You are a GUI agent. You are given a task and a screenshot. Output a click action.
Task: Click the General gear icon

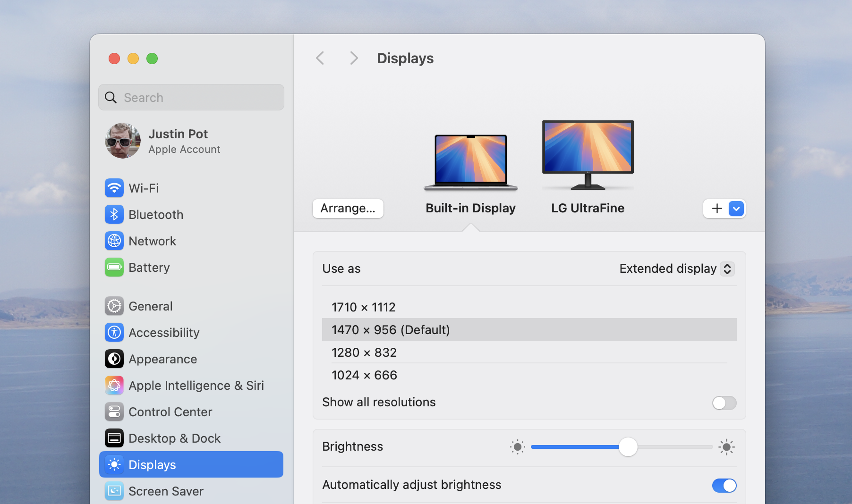pos(114,306)
